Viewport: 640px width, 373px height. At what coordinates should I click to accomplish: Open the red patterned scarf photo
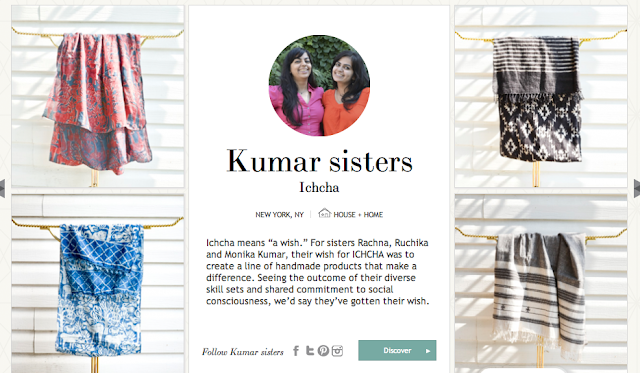coord(98,96)
